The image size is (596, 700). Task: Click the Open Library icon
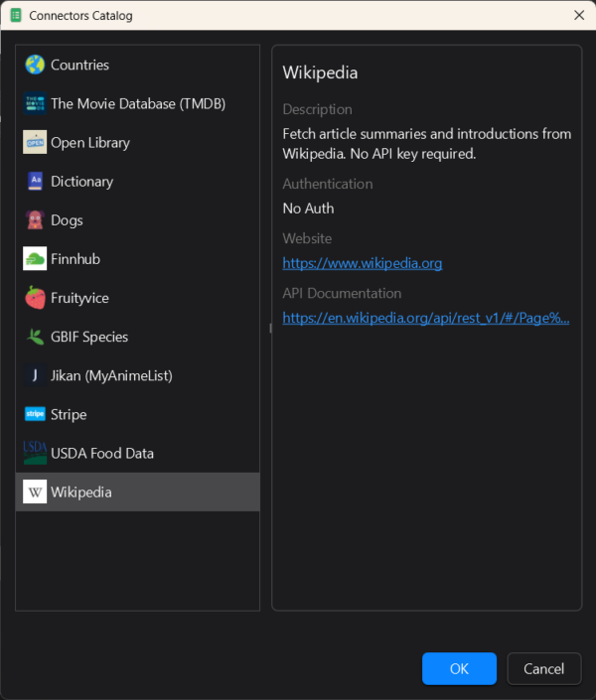tap(35, 142)
